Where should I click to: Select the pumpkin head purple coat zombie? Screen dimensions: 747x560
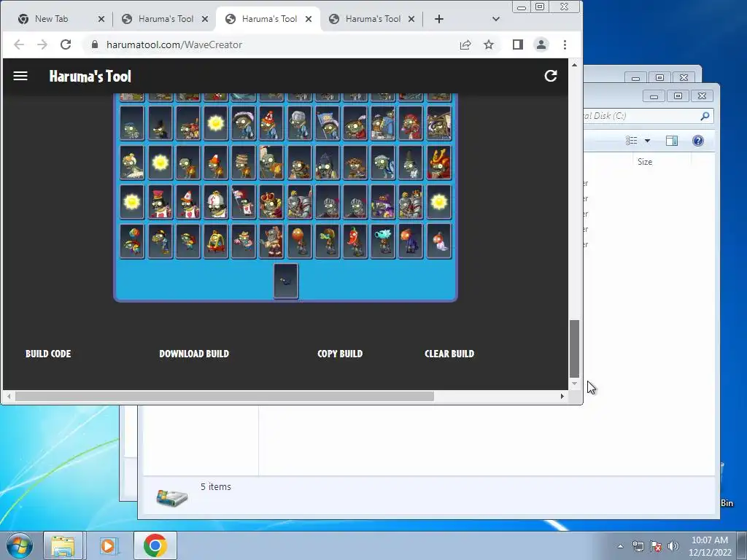pyautogui.click(x=411, y=241)
